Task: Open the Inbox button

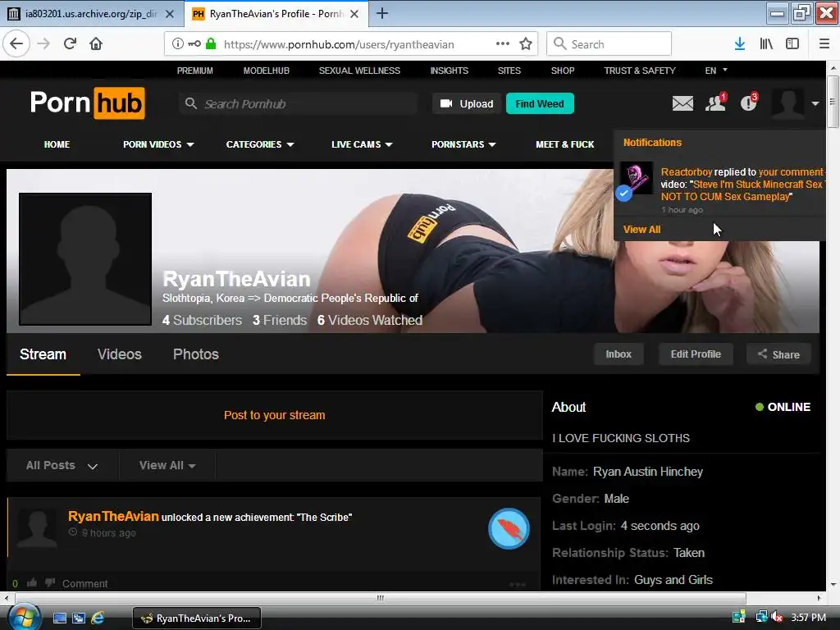Action: 619,354
